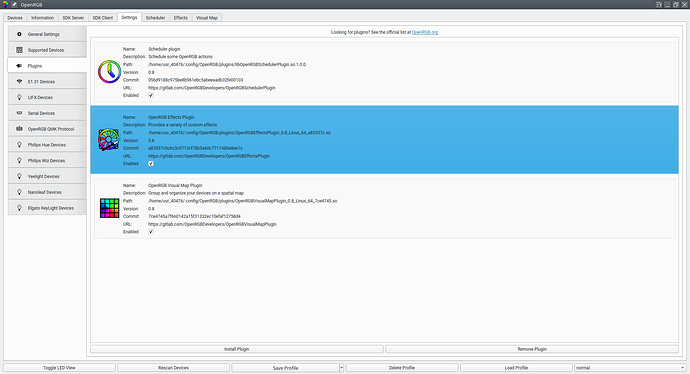Click the E1.31 Devices network icon
The image size is (690, 374).
(x=19, y=81)
